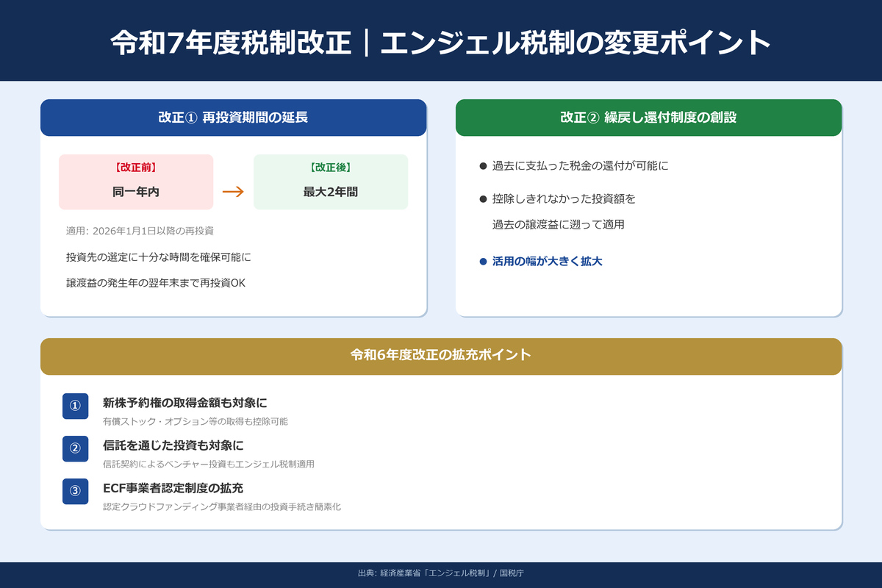Collapse the 令和6年度改正の拡充ポイント section
Screen dimensions: 882x588
tap(441, 356)
